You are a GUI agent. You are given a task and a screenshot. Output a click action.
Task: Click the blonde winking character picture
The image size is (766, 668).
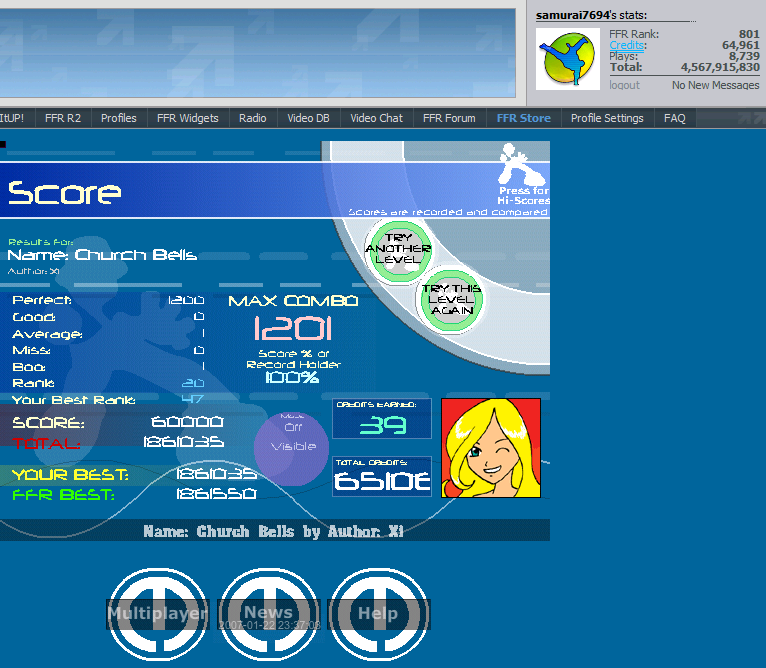pyautogui.click(x=490, y=448)
